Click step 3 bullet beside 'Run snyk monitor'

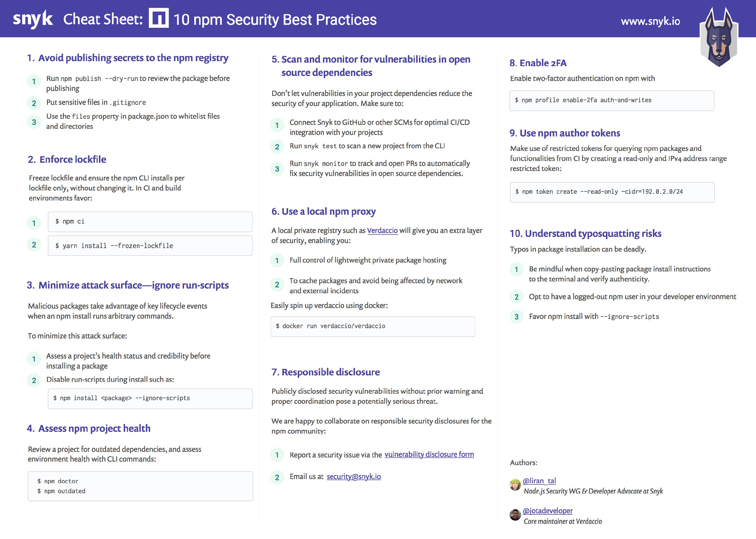click(x=277, y=169)
